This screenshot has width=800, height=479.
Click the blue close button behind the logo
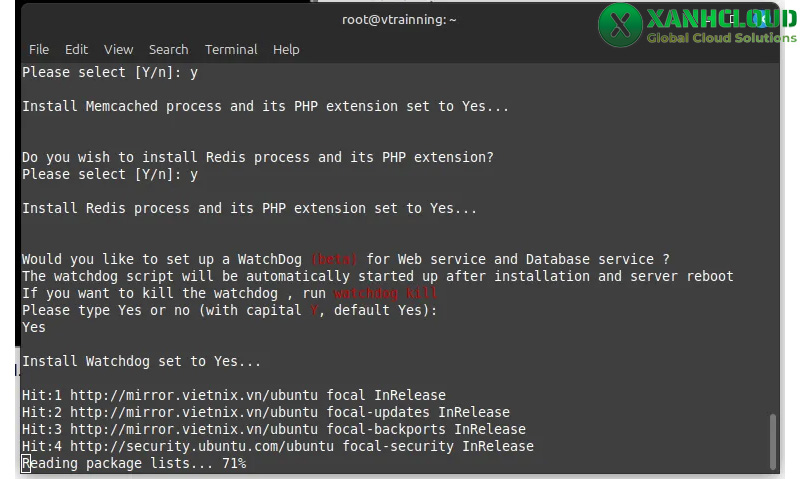761,19
